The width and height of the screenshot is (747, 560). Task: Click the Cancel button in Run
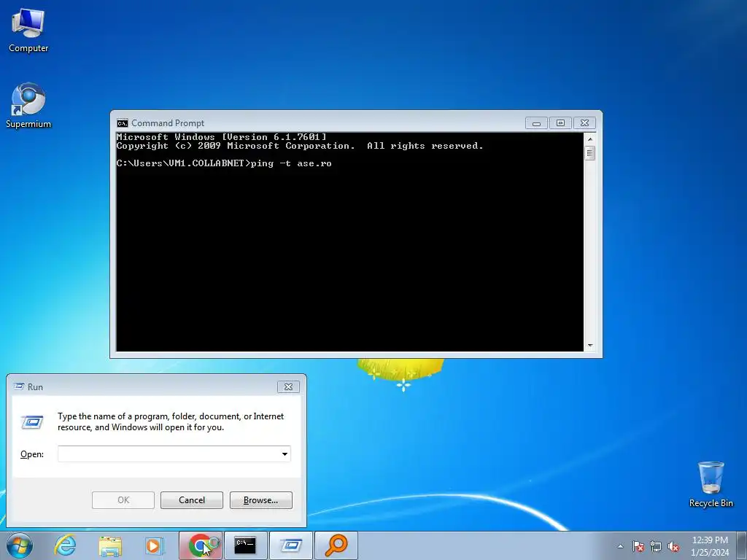192,500
